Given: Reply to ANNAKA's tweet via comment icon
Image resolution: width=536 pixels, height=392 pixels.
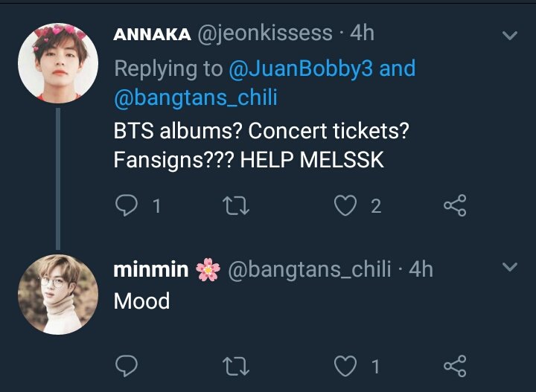Looking at the screenshot, I should (127, 205).
